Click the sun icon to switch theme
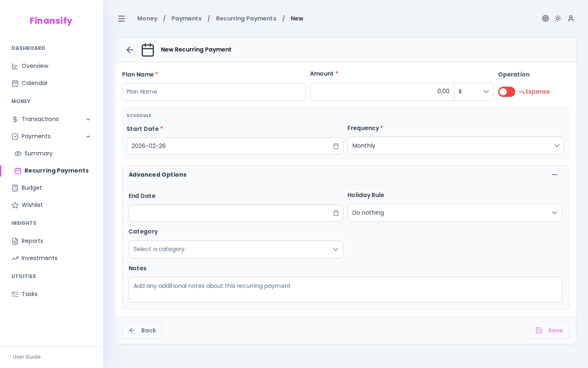Viewport: 588px width, 368px height. [x=558, y=18]
